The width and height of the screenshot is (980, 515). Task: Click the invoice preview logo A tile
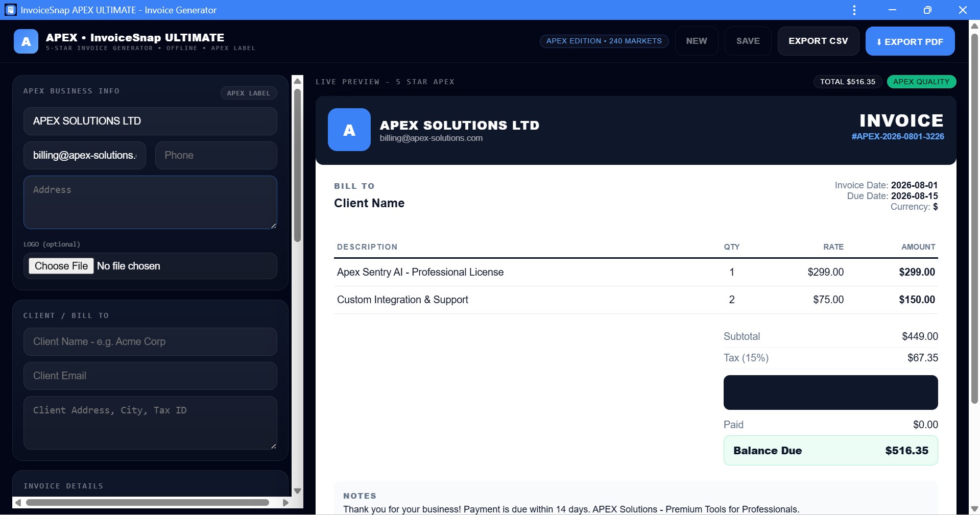click(349, 130)
